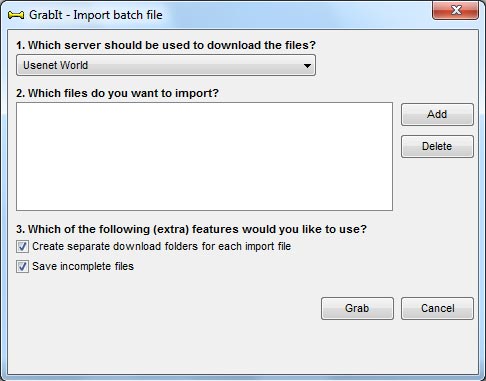Click inside the empty import files list
This screenshot has height=381, width=486.
point(204,156)
